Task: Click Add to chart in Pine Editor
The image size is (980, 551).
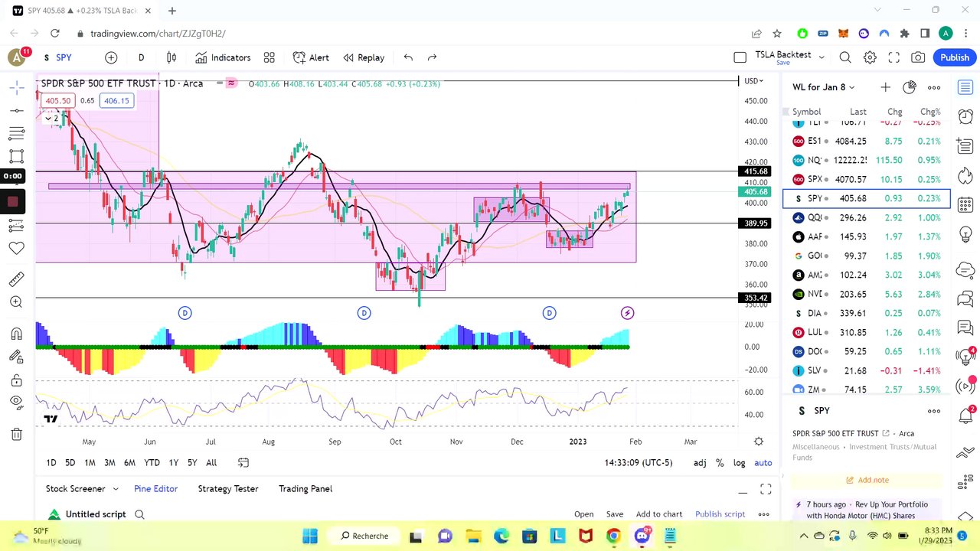Action: [658, 514]
